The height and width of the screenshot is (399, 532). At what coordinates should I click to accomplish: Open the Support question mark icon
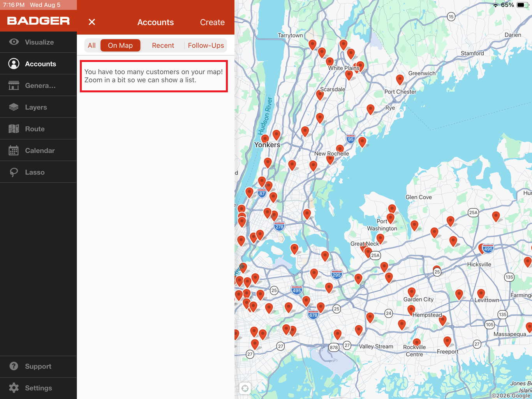[x=14, y=366]
